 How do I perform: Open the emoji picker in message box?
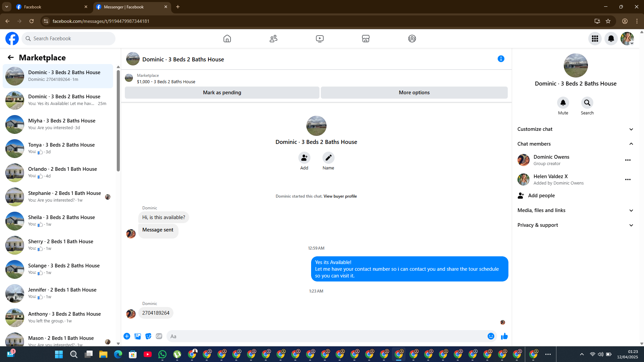tap(491, 336)
